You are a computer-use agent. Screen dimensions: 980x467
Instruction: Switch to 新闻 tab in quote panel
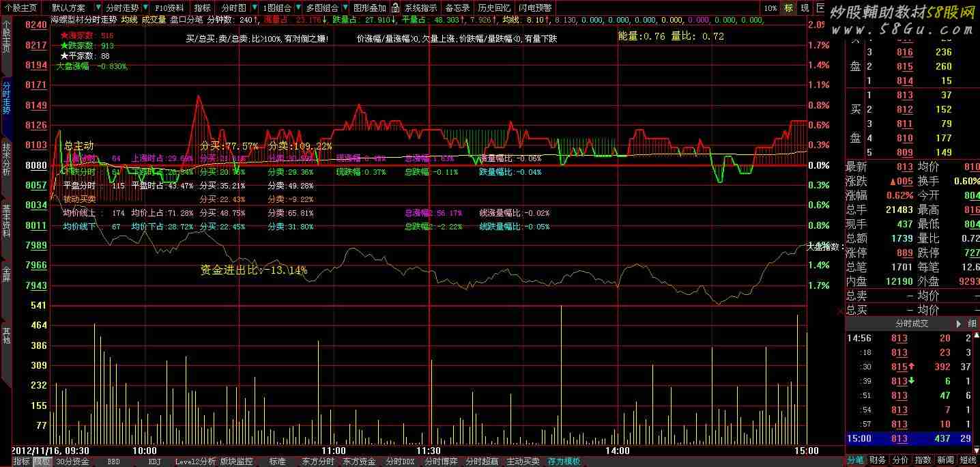[x=946, y=461]
